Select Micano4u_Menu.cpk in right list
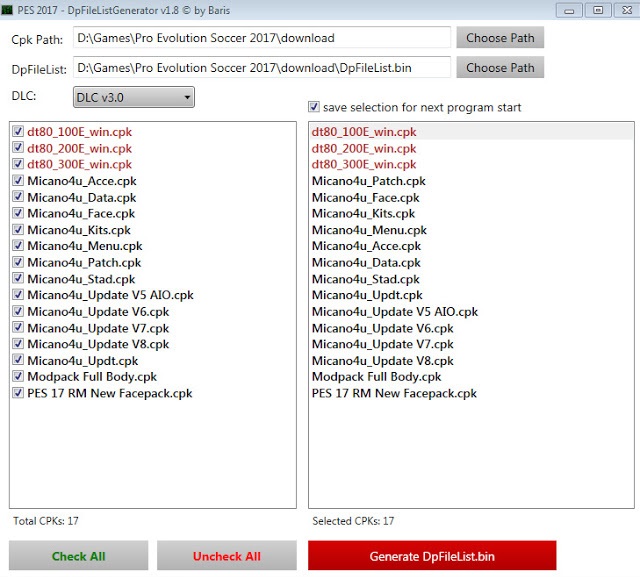Viewport: 640px width, 577px height. tap(471, 230)
